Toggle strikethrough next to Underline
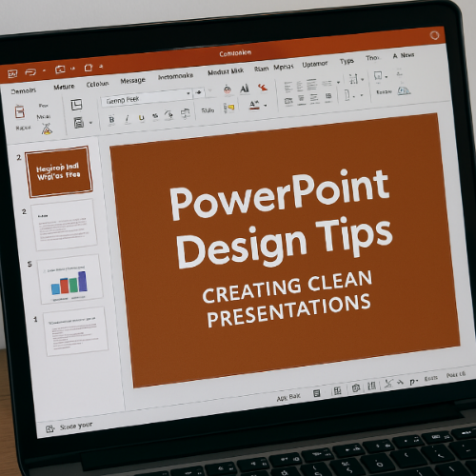 click(x=155, y=116)
